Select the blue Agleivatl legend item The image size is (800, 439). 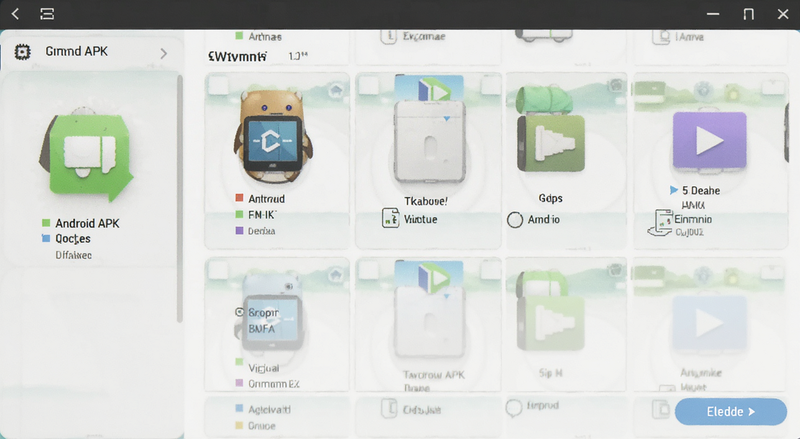[263, 409]
